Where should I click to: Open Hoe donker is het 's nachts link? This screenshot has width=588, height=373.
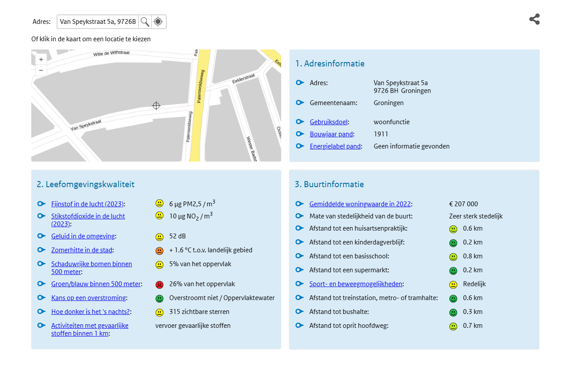pos(90,312)
